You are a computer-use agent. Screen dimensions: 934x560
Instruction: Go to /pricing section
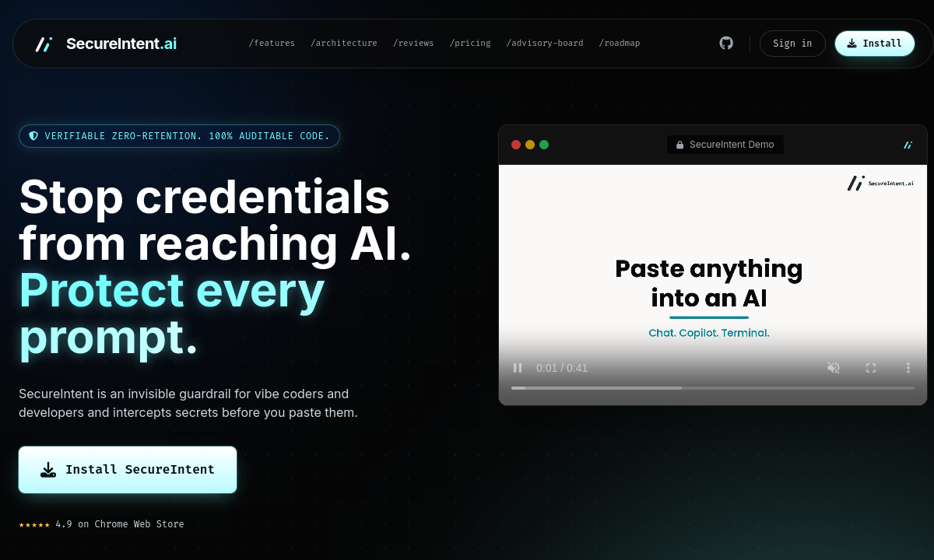coord(470,44)
